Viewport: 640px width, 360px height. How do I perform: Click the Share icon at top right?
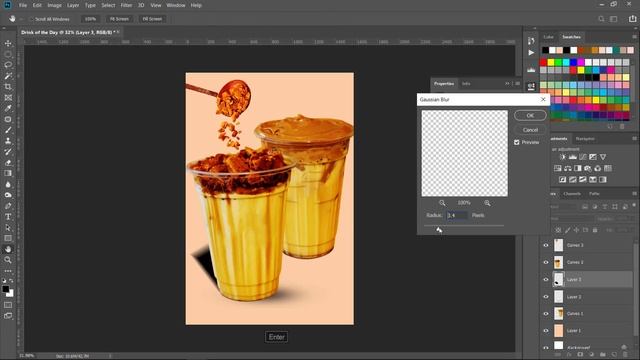point(632,19)
